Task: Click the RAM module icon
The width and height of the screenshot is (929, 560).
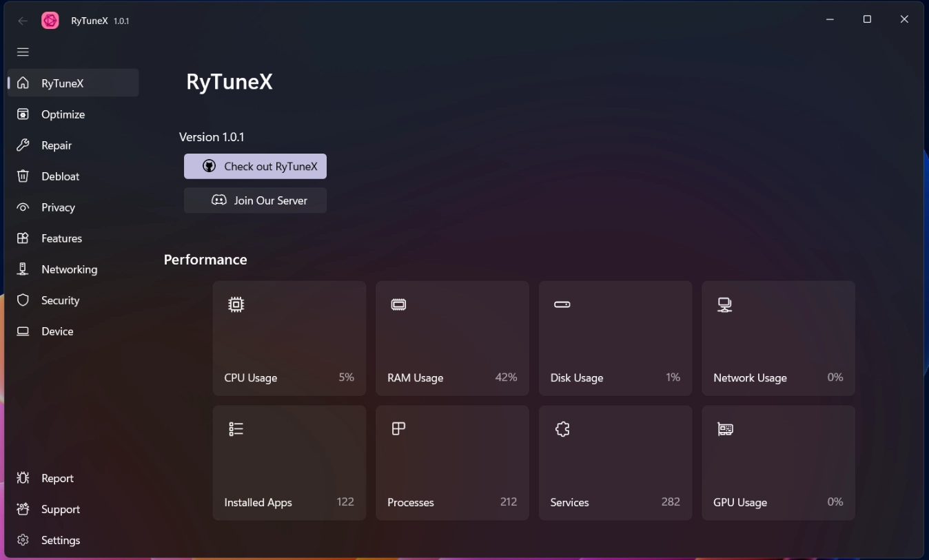Action: click(x=399, y=304)
